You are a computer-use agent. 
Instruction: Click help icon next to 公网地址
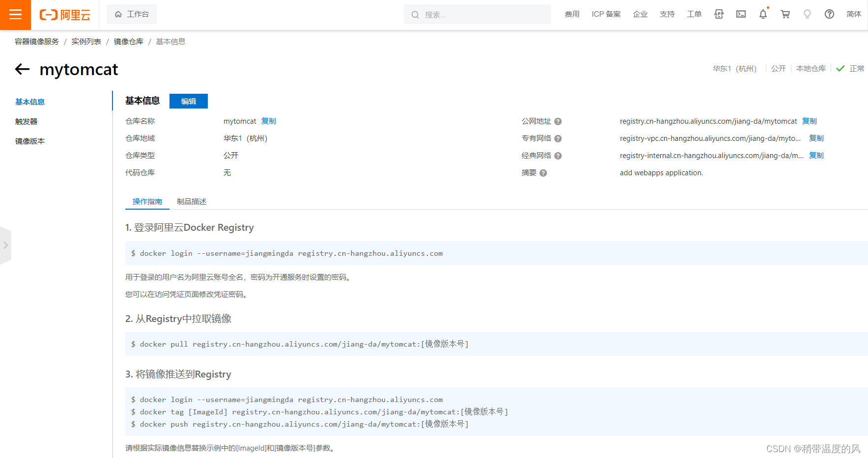pyautogui.click(x=558, y=122)
